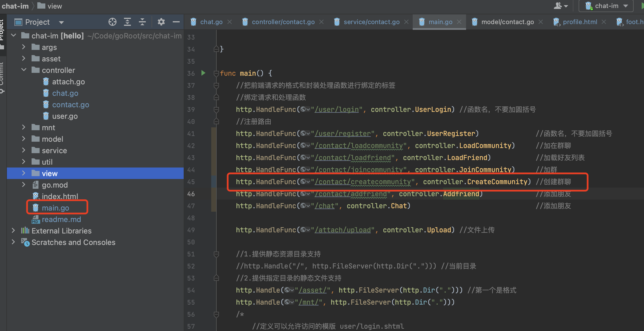Open the Project view dropdown
This screenshot has width=644, height=331.
tap(61, 22)
